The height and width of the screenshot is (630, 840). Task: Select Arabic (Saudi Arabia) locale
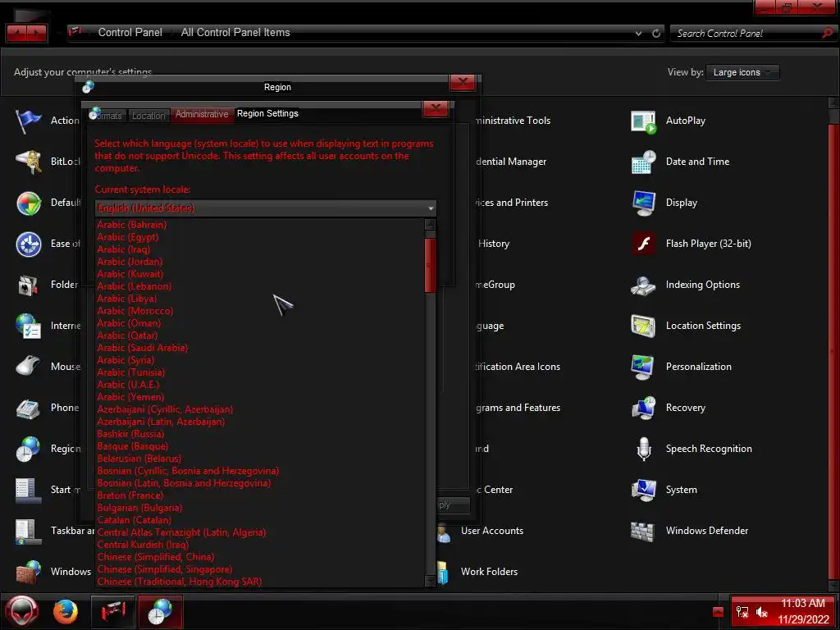tap(260, 348)
